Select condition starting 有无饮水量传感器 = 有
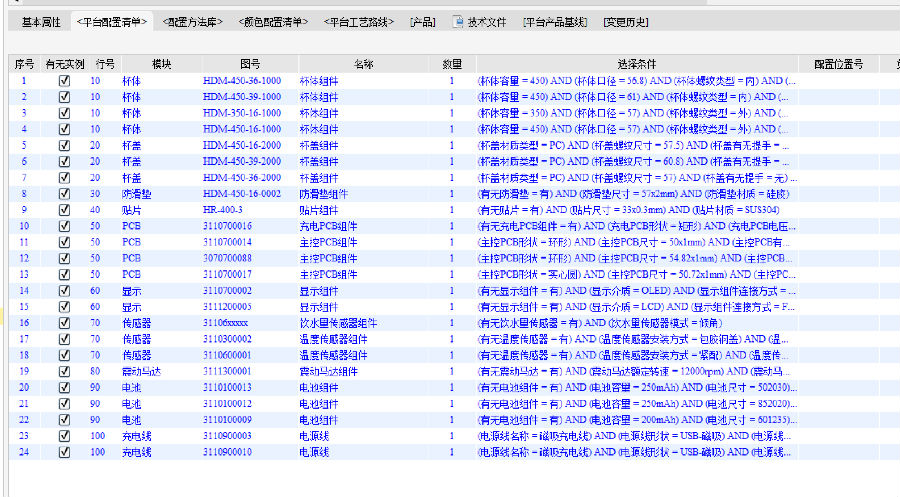This screenshot has height=497, width=900. tap(600, 323)
